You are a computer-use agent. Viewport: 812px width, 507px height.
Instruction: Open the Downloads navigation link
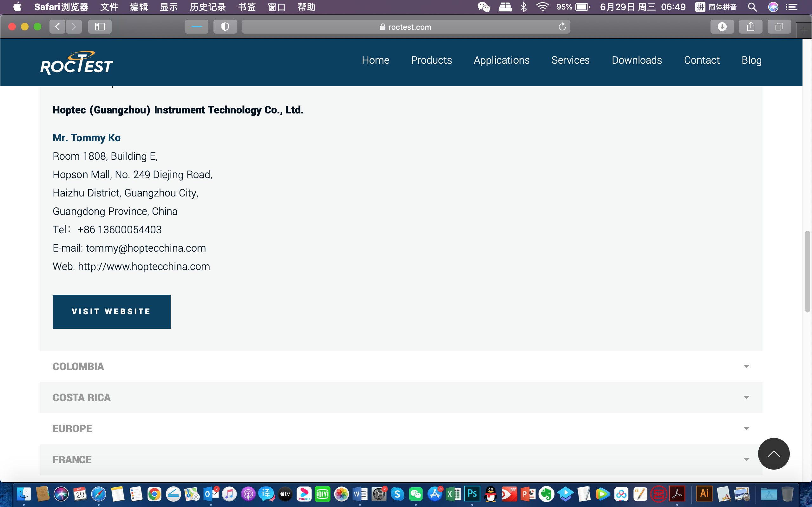click(637, 60)
